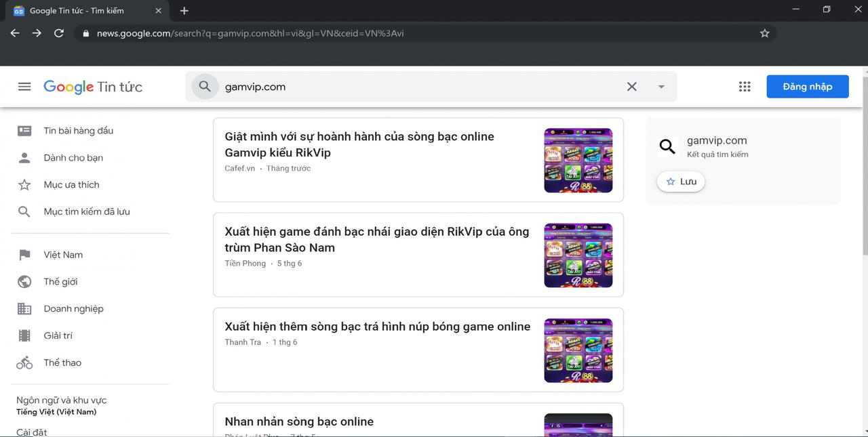Open the RikVip casino article headline
This screenshot has width=868, height=437.
click(x=359, y=144)
